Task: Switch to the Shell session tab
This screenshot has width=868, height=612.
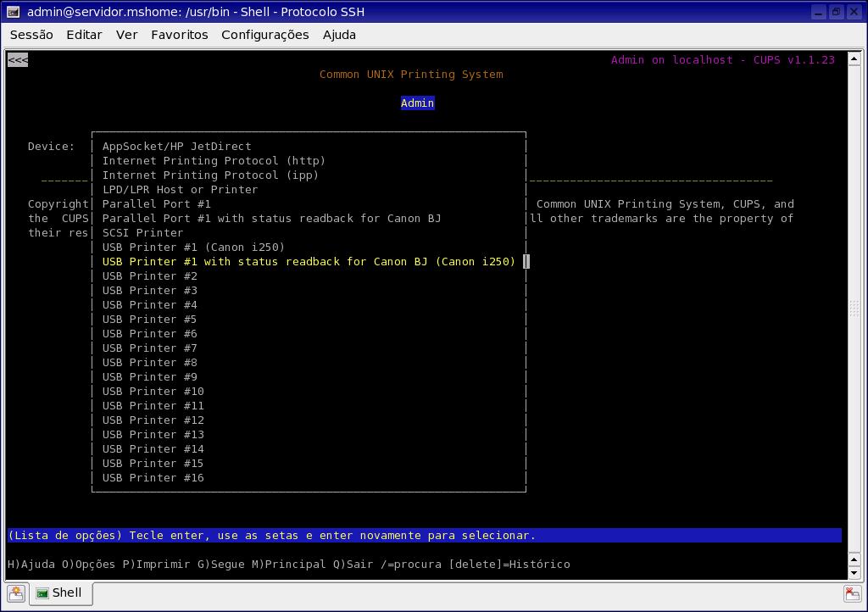Action: click(58, 593)
